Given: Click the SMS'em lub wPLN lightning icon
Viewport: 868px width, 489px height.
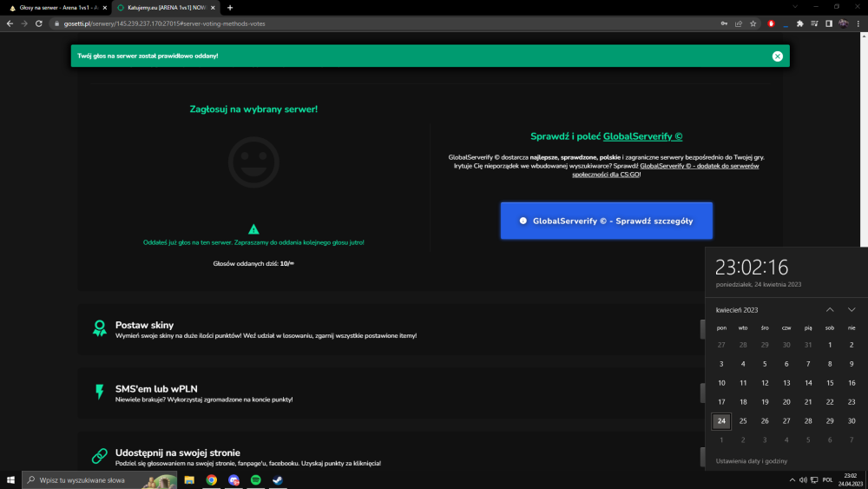Looking at the screenshot, I should pyautogui.click(x=100, y=392).
